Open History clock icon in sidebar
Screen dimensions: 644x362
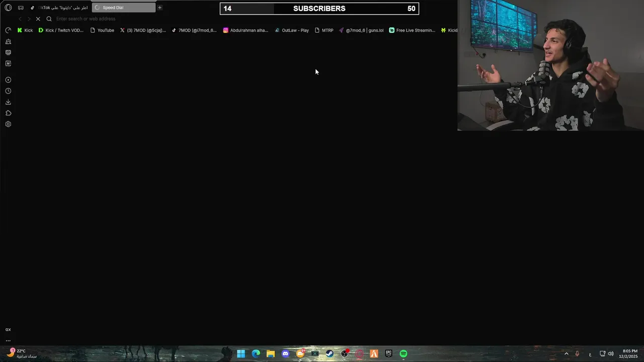[x=8, y=91]
